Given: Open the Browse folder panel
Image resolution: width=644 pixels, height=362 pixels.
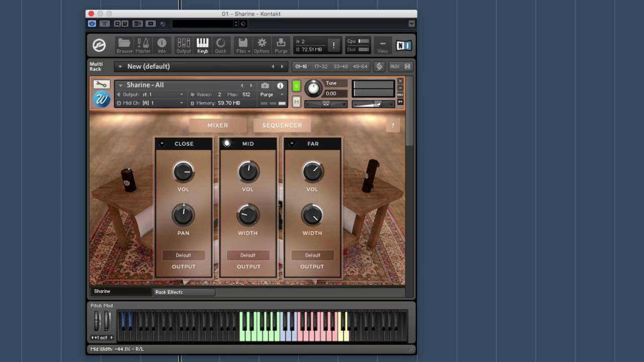Looking at the screenshot, I should (124, 45).
